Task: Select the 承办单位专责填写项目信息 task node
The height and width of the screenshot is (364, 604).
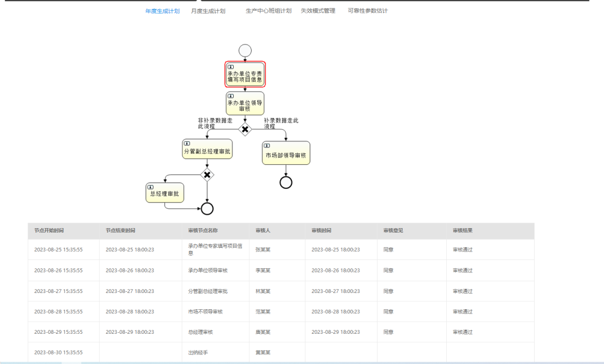Action: (245, 75)
